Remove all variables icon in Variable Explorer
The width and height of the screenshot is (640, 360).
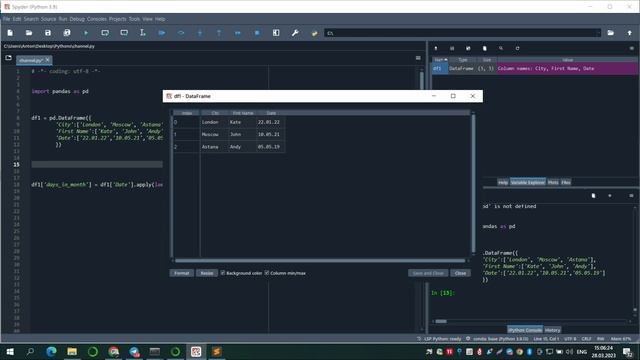484,48
